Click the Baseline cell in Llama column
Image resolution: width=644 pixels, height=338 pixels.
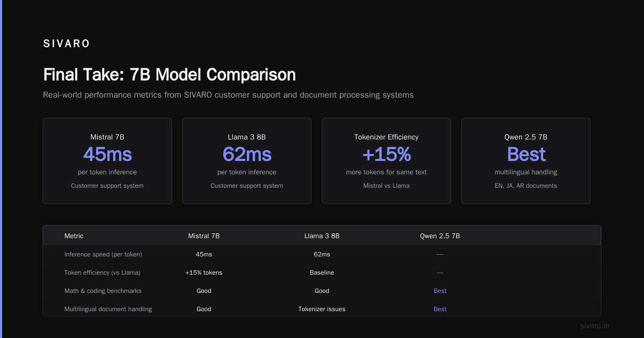click(x=322, y=273)
